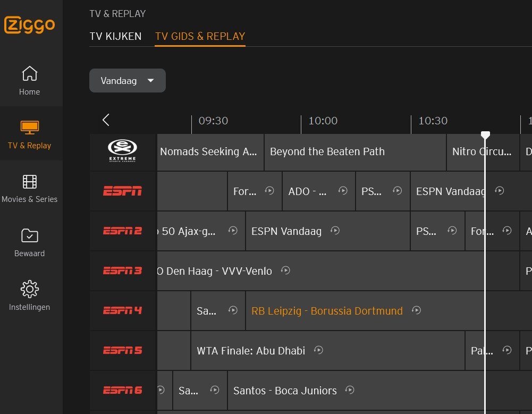Click replay icon on Den Haag - VVV-Venlo
This screenshot has width=532, height=414.
[285, 271]
